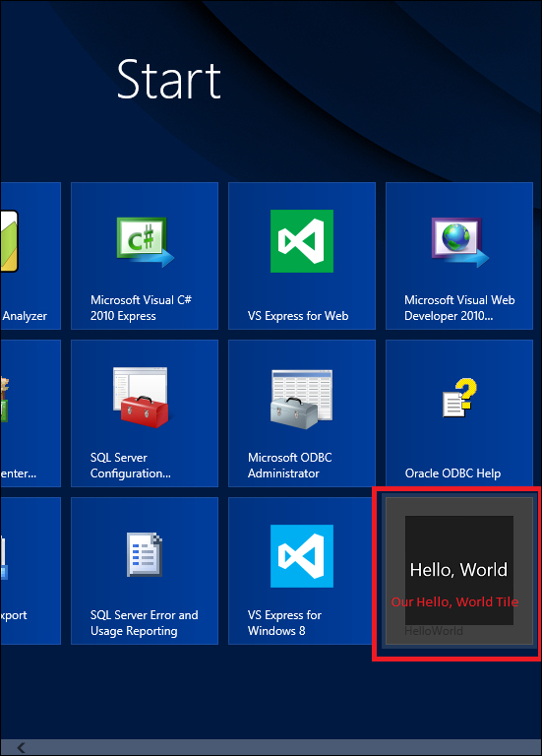
Task: Click the left scroll arrow at bottom
Action: click(x=21, y=748)
